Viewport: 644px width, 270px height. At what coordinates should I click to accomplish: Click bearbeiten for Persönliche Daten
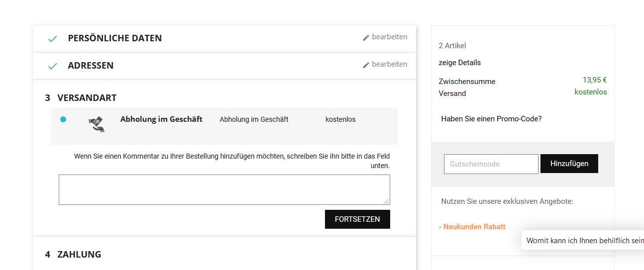(389, 37)
